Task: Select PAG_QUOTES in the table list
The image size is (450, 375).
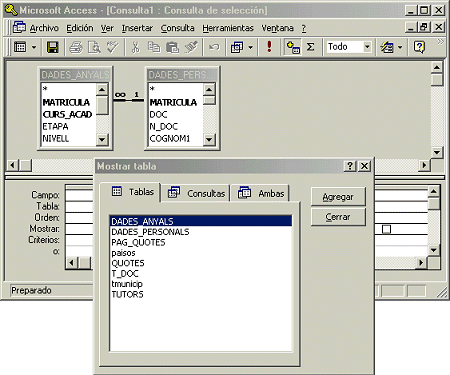Action: pyautogui.click(x=201, y=242)
